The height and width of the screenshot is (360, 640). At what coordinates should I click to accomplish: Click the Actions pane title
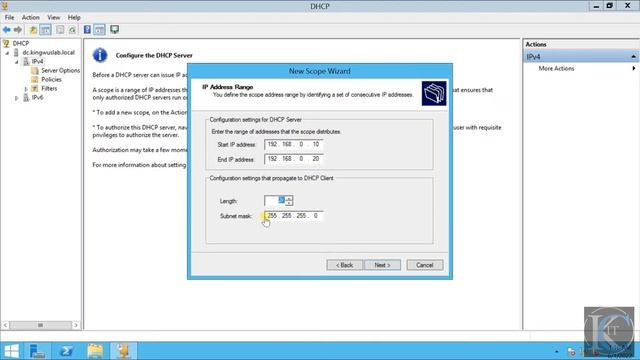click(x=536, y=44)
